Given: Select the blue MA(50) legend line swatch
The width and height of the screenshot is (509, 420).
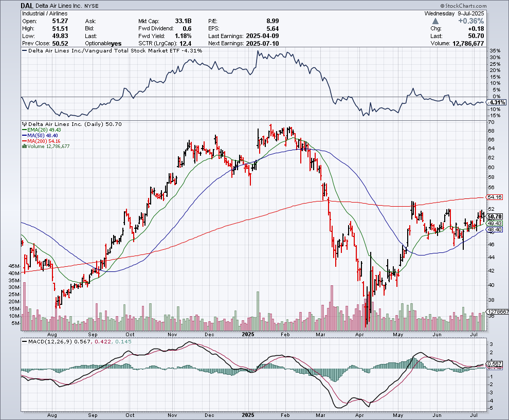Looking at the screenshot, I should 24,135.
